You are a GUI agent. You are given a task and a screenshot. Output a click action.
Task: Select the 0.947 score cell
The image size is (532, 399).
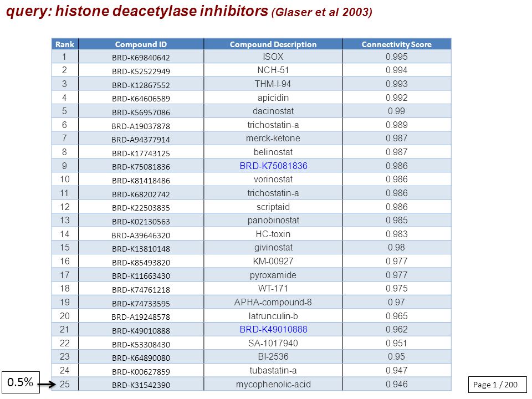coord(397,370)
